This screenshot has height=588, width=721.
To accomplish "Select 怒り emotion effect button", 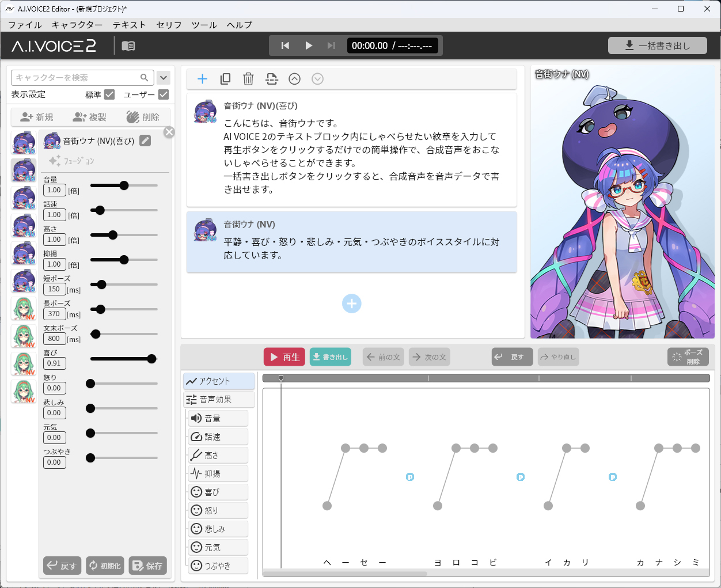I will point(218,510).
